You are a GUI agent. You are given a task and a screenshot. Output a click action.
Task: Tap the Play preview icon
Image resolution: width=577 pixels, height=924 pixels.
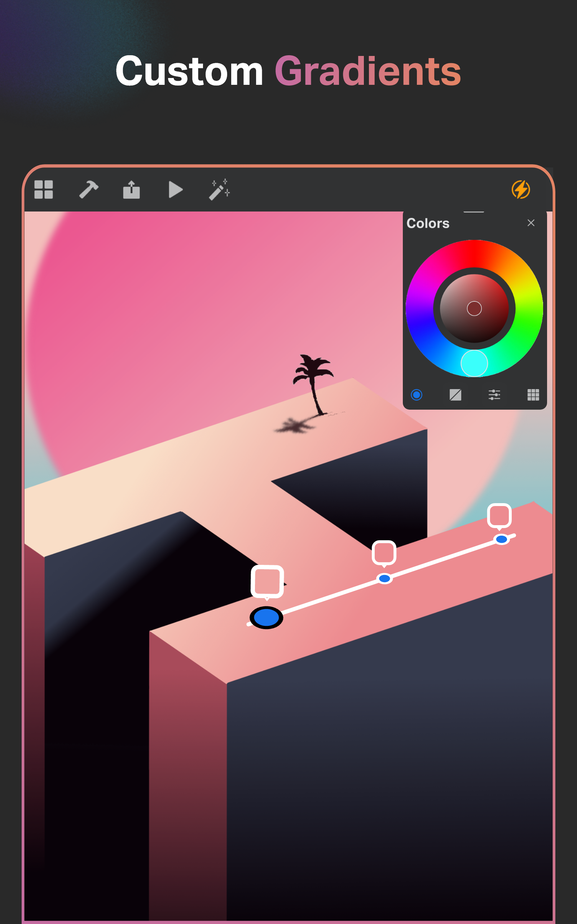tap(176, 190)
